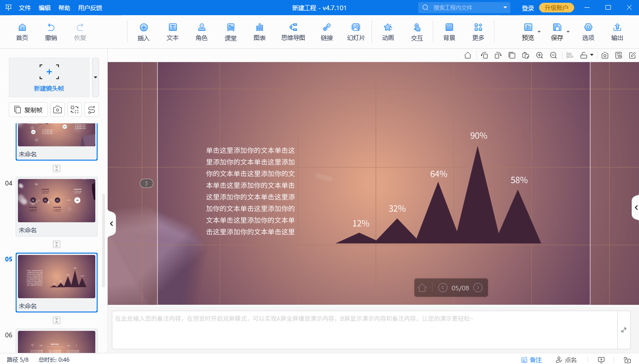Viewport: 639px width, 364px height.
Task: Open the 保存 save dropdown arrow
Action: pyautogui.click(x=568, y=32)
